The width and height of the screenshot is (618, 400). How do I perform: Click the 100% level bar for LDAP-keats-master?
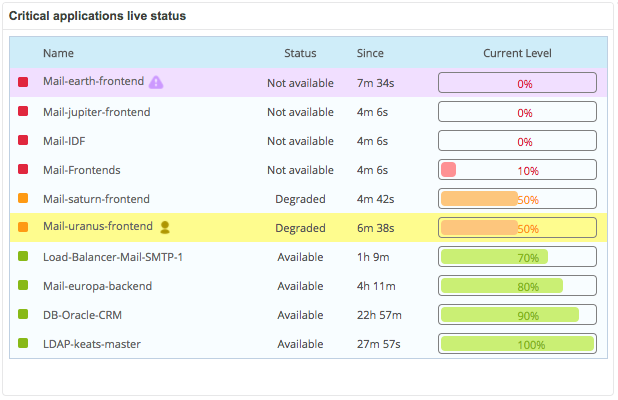pyautogui.click(x=517, y=344)
